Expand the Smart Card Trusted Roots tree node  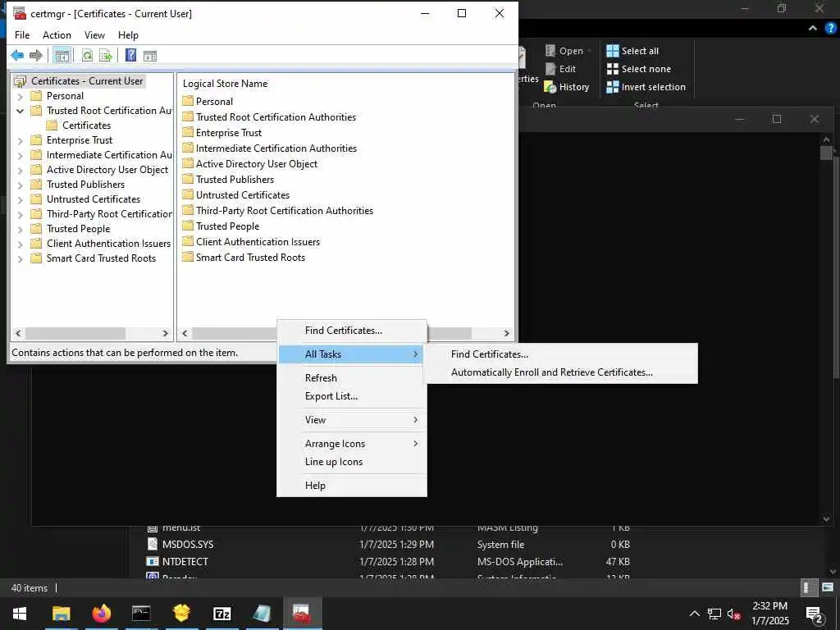[20, 258]
